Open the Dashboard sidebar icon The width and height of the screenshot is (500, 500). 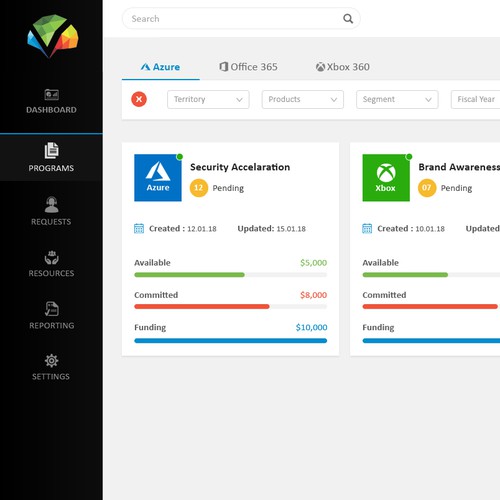(x=52, y=95)
